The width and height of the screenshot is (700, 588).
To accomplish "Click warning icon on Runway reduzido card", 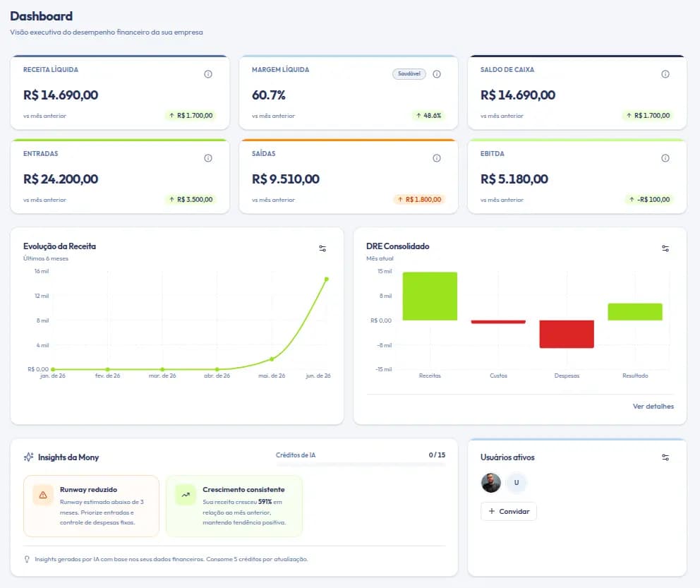I will (x=43, y=495).
